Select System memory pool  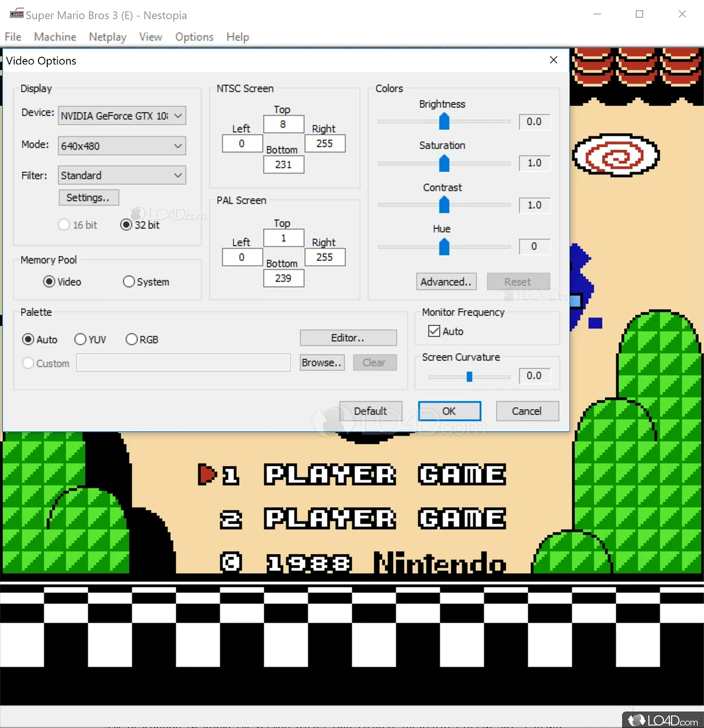pos(146,282)
